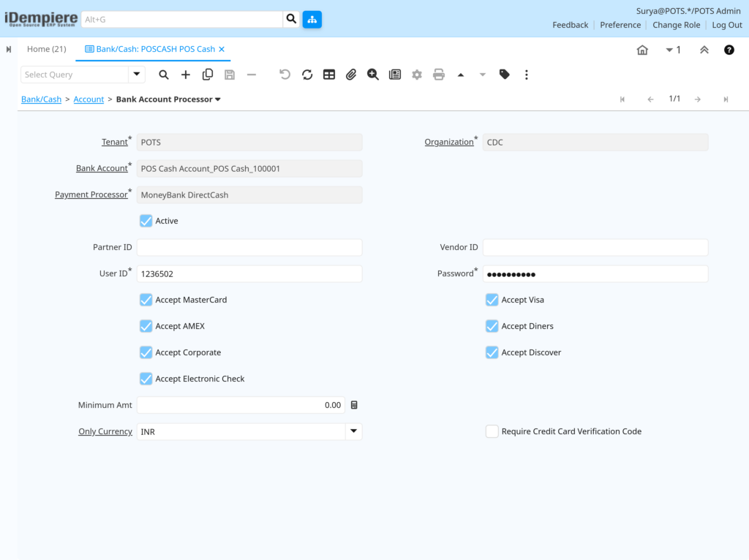Click the double chevron up icon
The height and width of the screenshot is (560, 749).
coord(704,50)
